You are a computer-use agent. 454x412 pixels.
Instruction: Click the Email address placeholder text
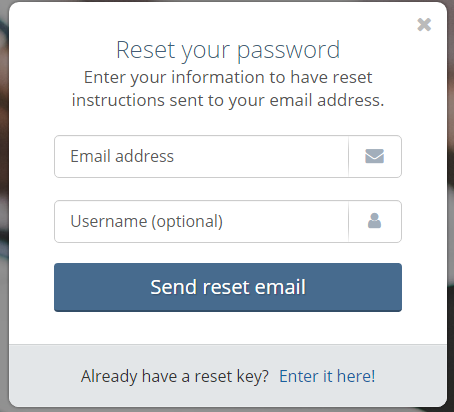(122, 156)
